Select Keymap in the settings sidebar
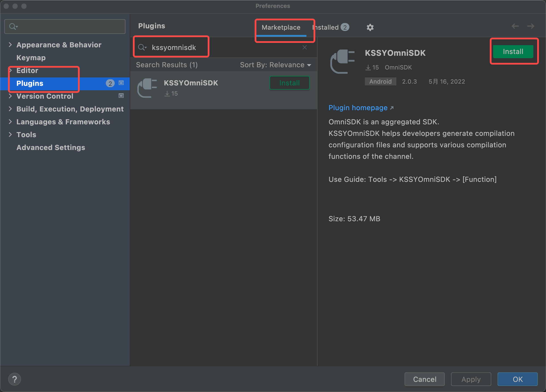Image resolution: width=546 pixels, height=392 pixels. pyautogui.click(x=31, y=58)
